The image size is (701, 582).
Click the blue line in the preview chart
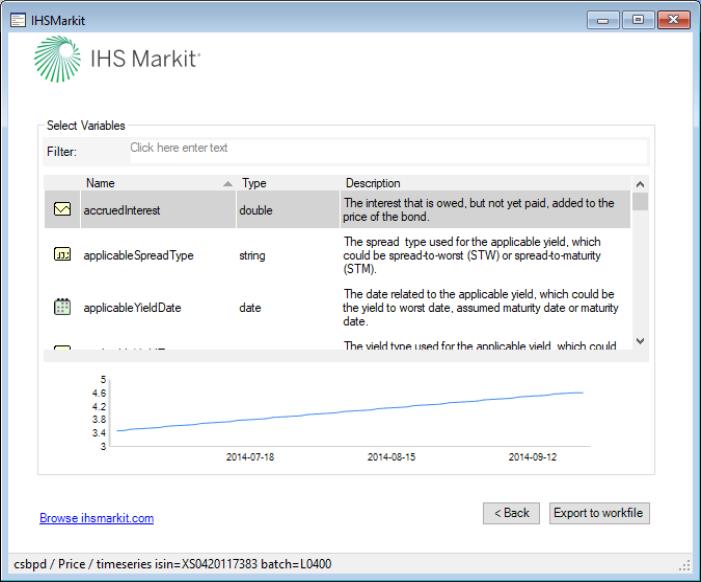click(350, 412)
